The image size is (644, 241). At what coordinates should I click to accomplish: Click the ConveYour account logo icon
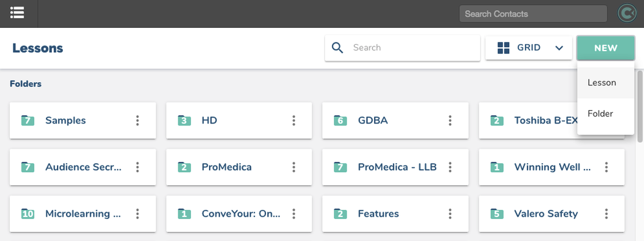coord(626,13)
